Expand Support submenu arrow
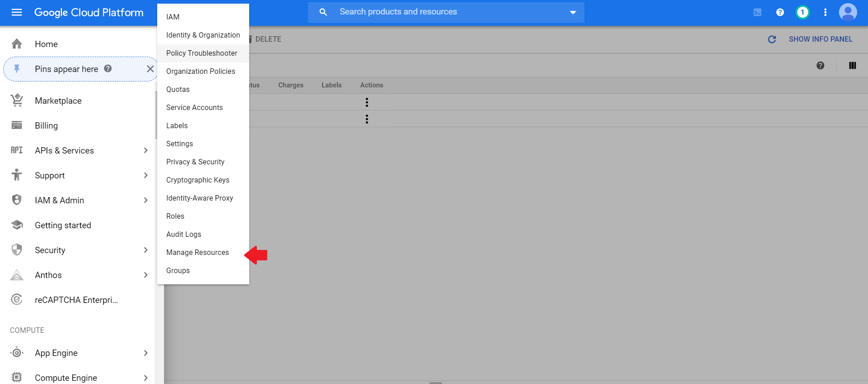The image size is (868, 384). 145,175
